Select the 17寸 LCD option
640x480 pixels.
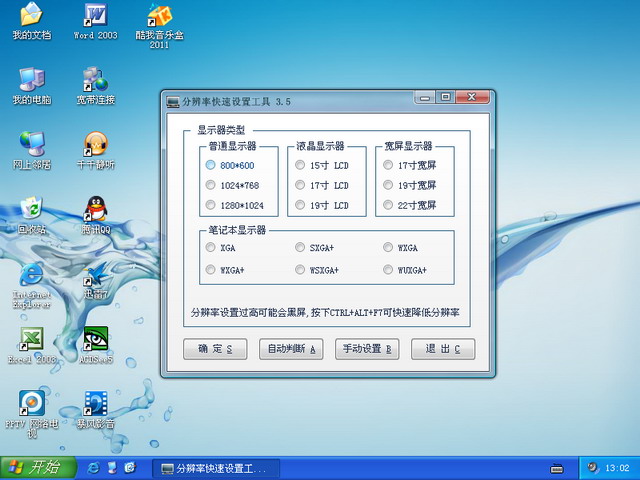(322, 185)
